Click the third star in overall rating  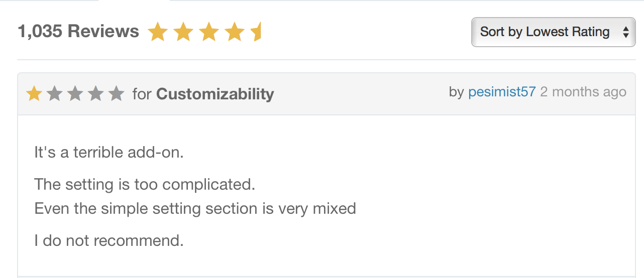click(208, 32)
